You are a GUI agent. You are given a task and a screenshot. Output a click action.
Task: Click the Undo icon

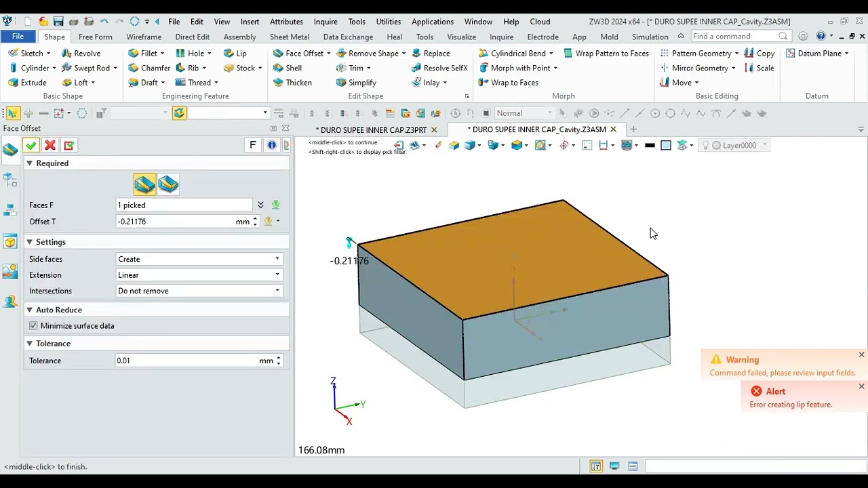pos(104,22)
